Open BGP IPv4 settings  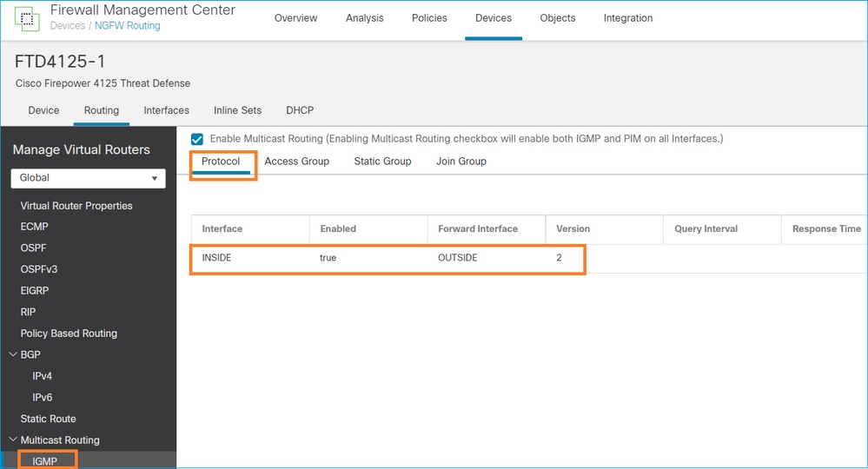pyautogui.click(x=42, y=376)
